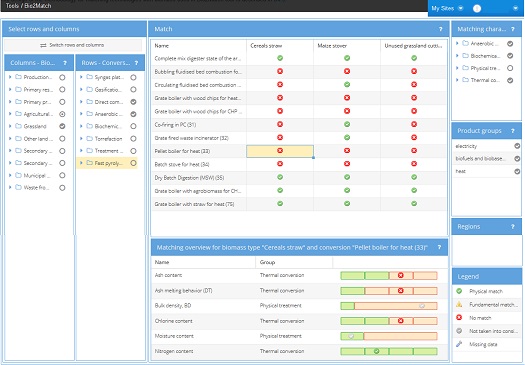Image resolution: width=525 pixels, height=365 pixels.
Task: Toggle the Agricultural columns checkbox
Action: (62, 114)
